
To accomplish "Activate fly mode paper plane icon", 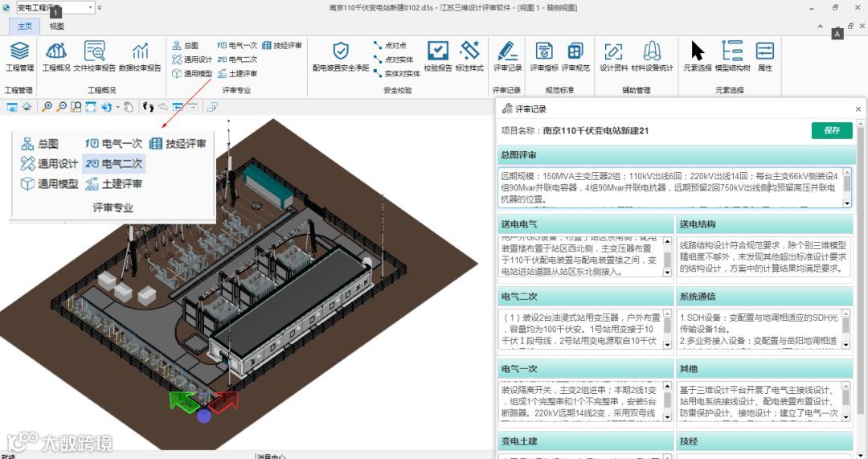I will pyautogui.click(x=162, y=107).
